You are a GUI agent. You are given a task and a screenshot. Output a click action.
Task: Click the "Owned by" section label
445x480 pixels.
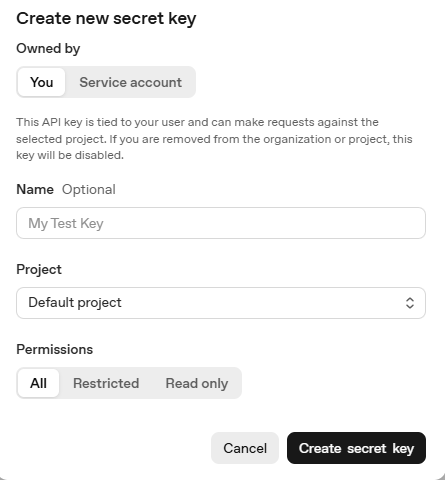(48, 49)
